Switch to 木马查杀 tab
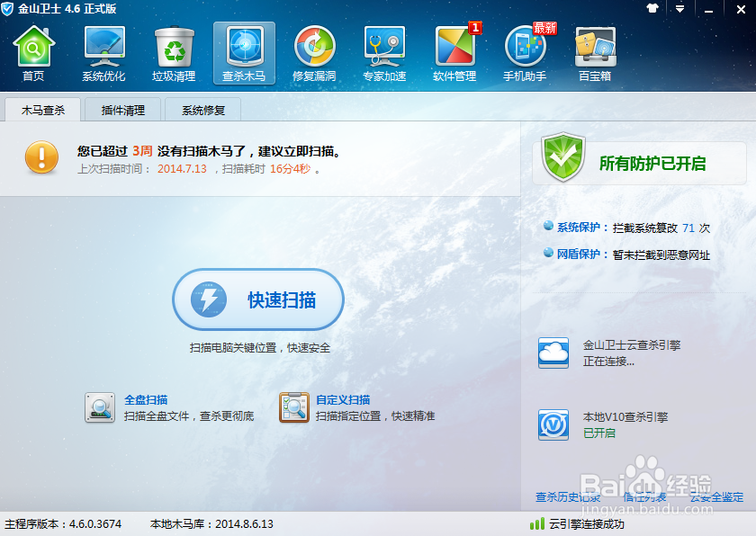Screen dimensions: 756x536 (43, 111)
